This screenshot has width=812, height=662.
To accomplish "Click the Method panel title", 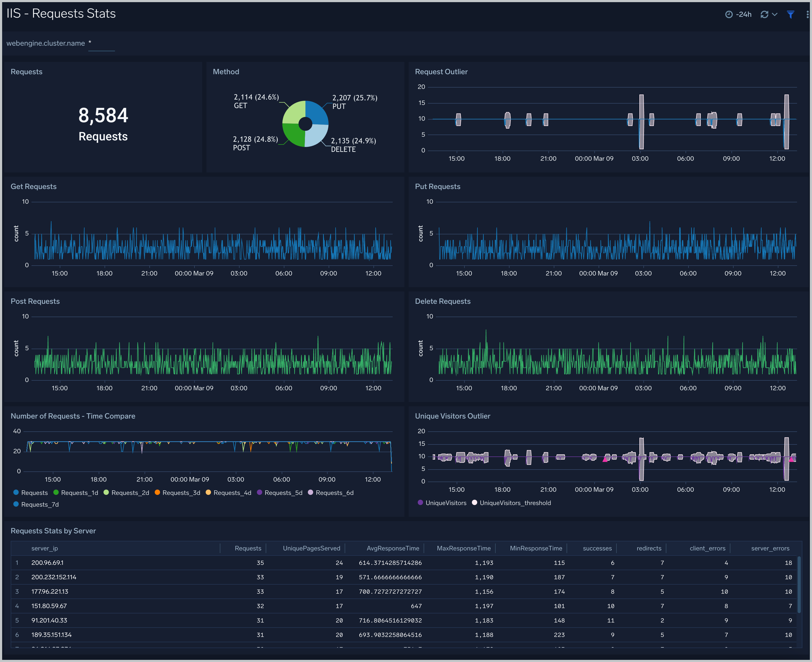I will coord(226,72).
